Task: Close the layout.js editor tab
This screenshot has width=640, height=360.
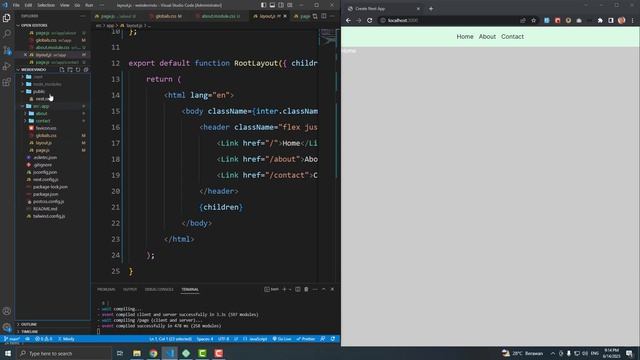Action: click(285, 16)
